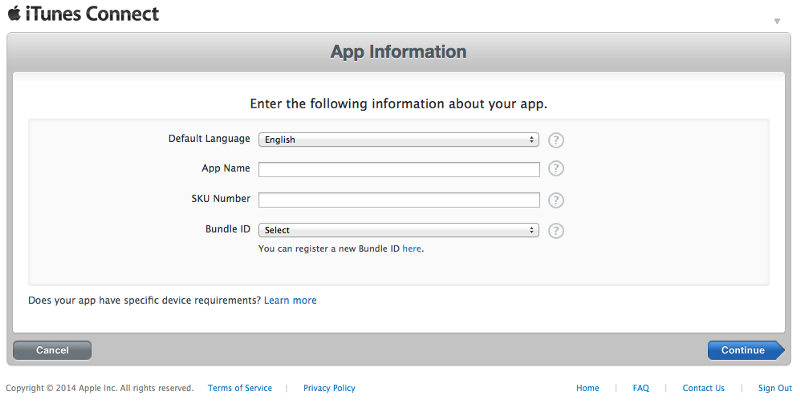Viewport: 800px width, 403px height.
Task: Open the Learn more link
Action: point(290,300)
